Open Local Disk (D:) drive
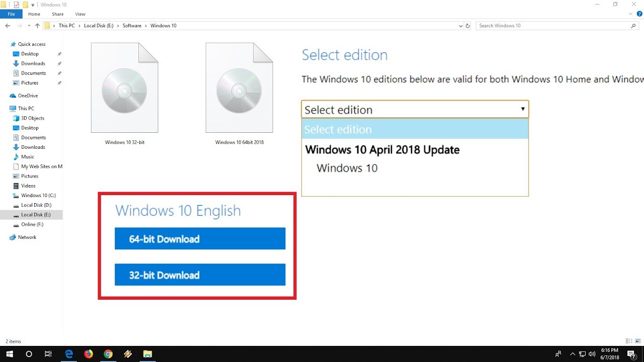This screenshot has height=362, width=644. pos(36,205)
